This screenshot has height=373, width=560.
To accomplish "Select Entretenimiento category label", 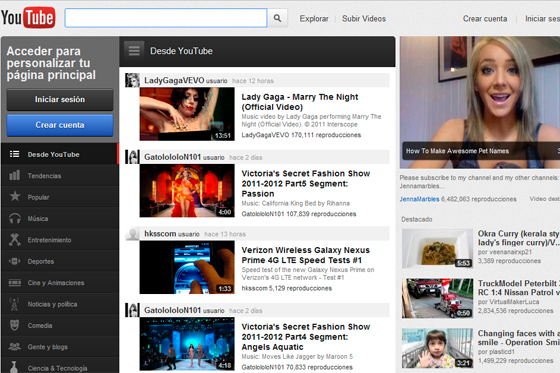I will (x=49, y=240).
